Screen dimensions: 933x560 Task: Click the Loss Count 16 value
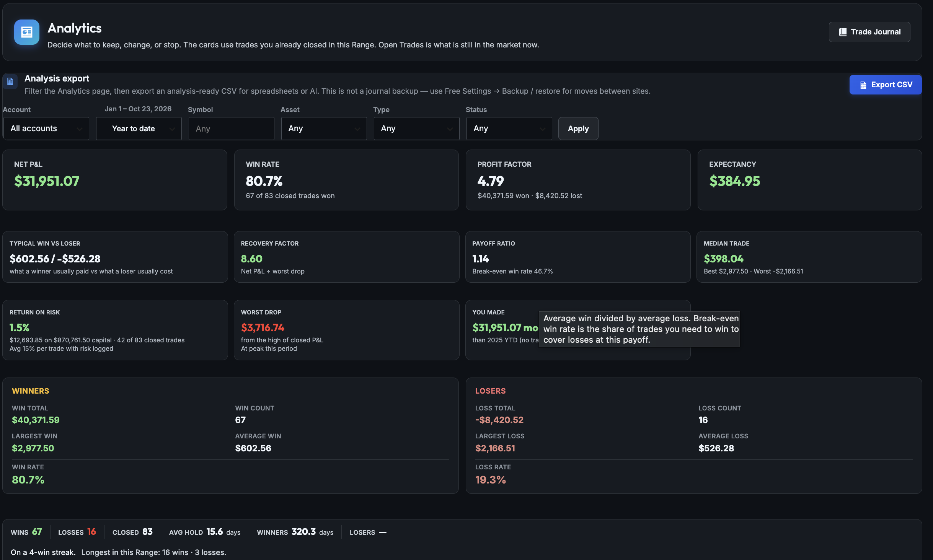pyautogui.click(x=703, y=420)
